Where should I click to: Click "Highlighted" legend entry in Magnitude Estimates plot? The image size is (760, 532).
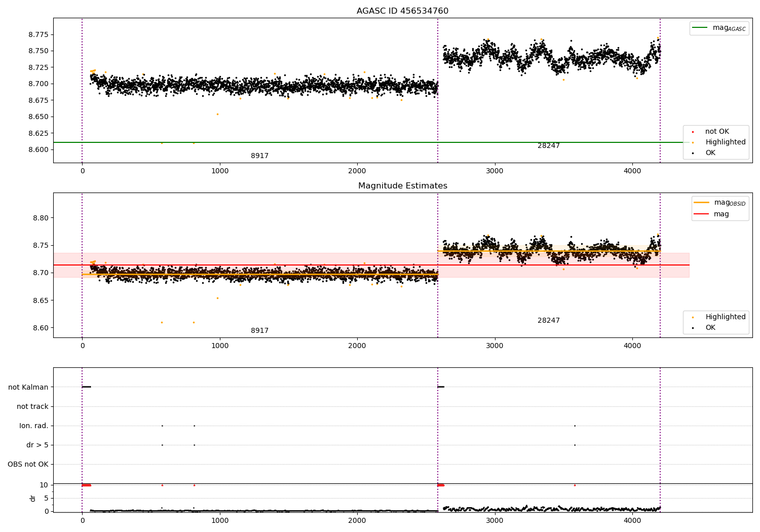[719, 317]
